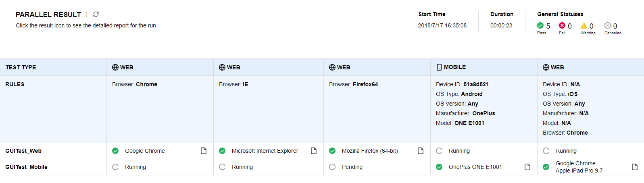The image size is (644, 183).
Task: Click the Pending status in Firefox column
Action: [x=352, y=167]
